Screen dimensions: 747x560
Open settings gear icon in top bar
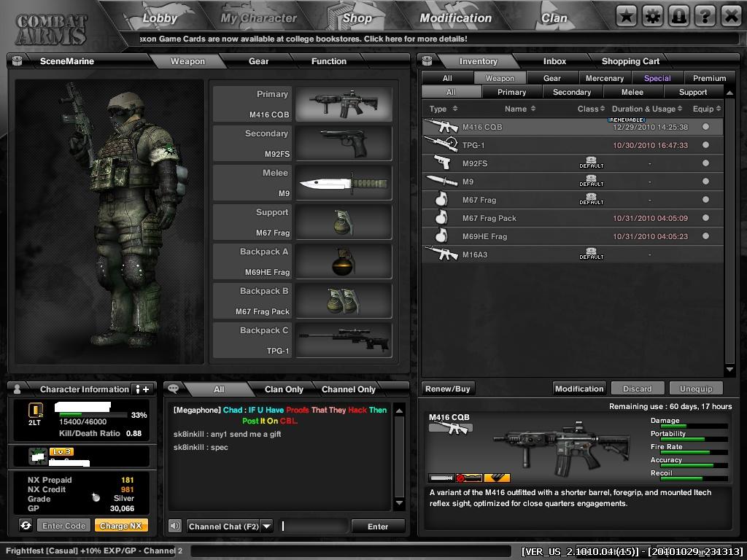click(652, 17)
